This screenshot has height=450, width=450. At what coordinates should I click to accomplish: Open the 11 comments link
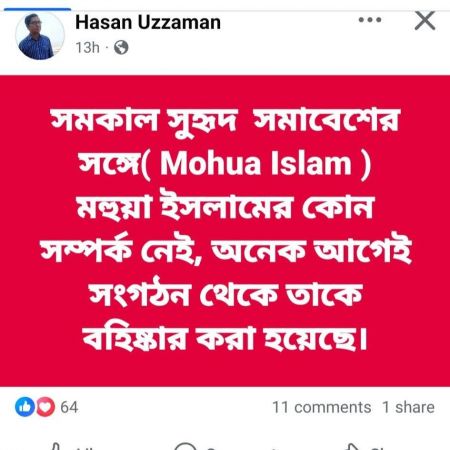[x=322, y=407]
